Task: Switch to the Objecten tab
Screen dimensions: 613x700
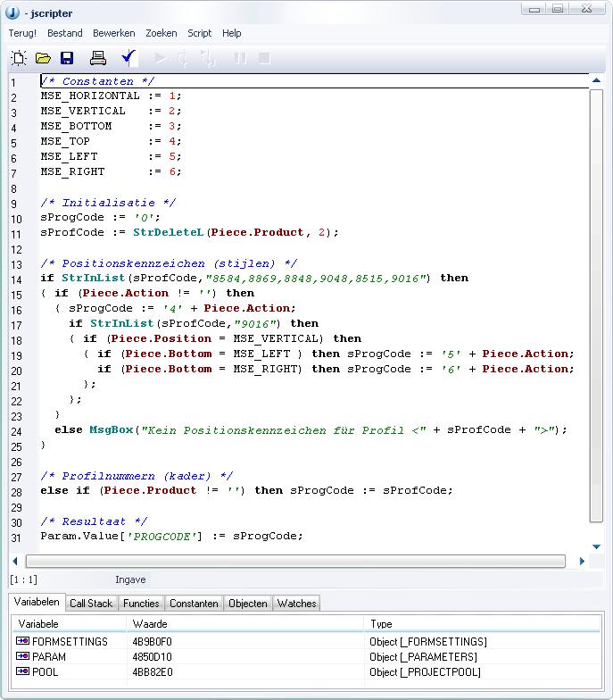Action: (248, 604)
